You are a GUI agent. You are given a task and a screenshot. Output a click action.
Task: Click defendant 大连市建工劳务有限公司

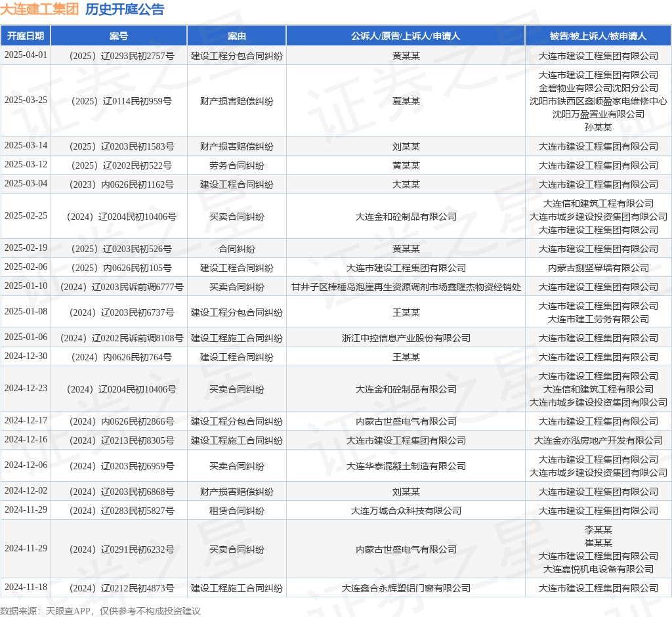598,319
